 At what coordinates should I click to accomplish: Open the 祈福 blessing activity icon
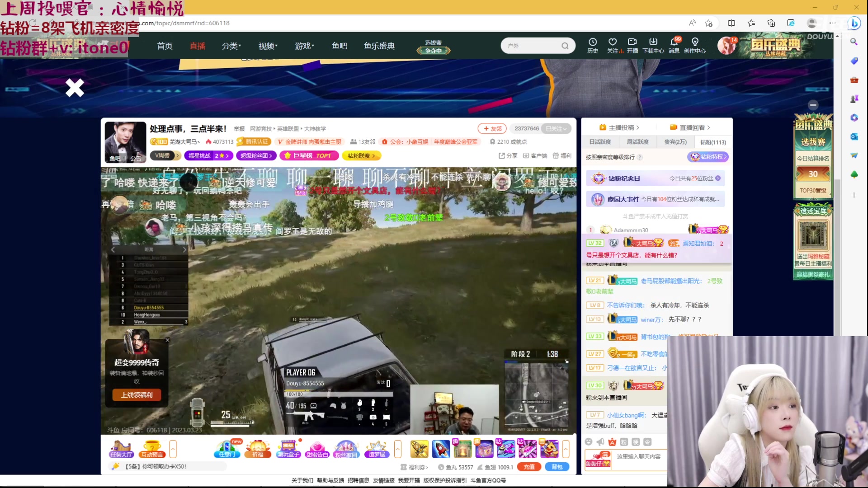(258, 449)
